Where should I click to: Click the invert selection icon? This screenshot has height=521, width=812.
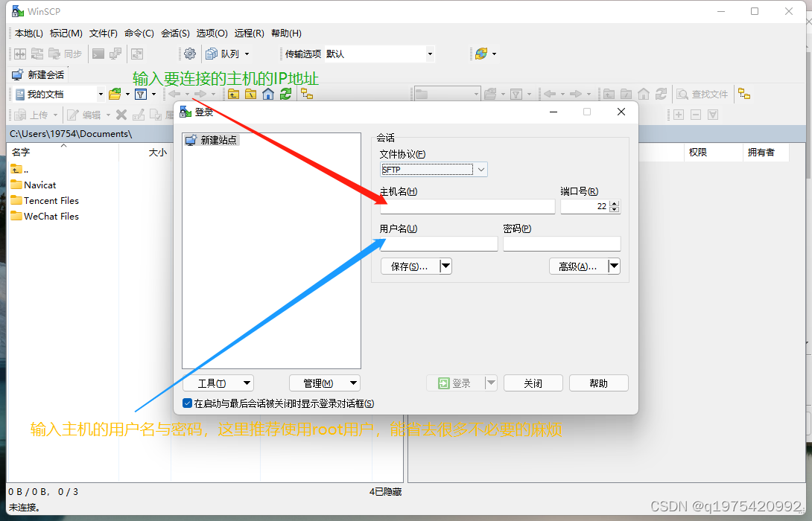point(713,115)
